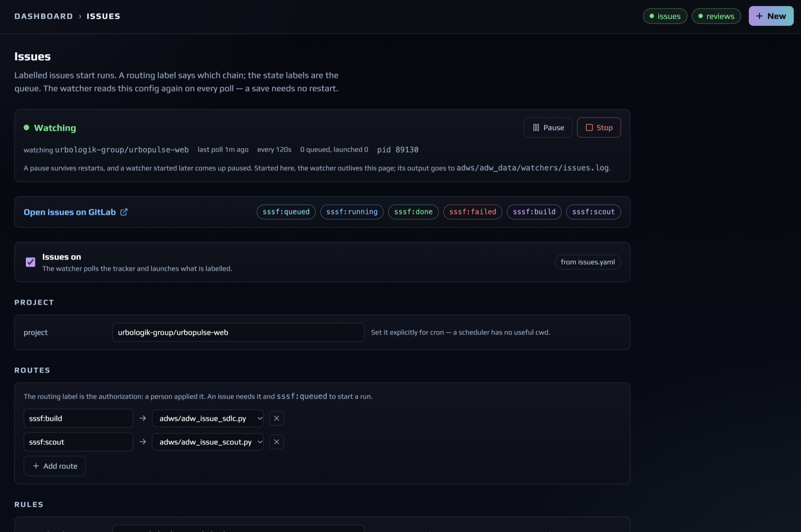
Task: Click the Pause button
Action: 548,127
